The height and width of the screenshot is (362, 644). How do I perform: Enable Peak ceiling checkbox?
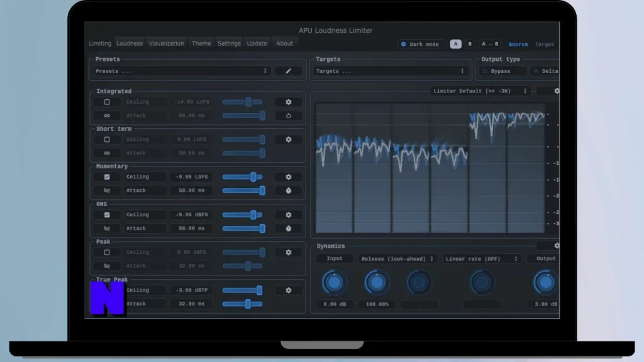107,253
